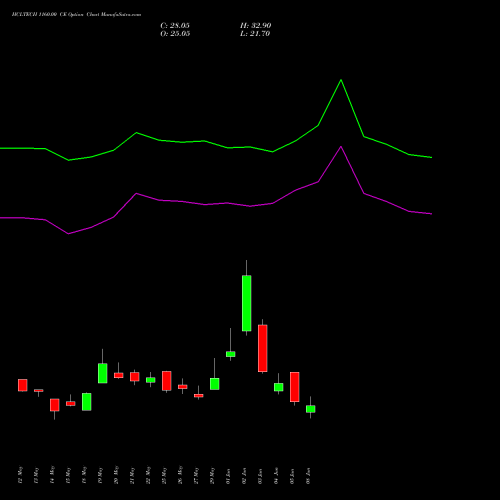
Task: Click the green candle on 29 May
Action: (215, 384)
